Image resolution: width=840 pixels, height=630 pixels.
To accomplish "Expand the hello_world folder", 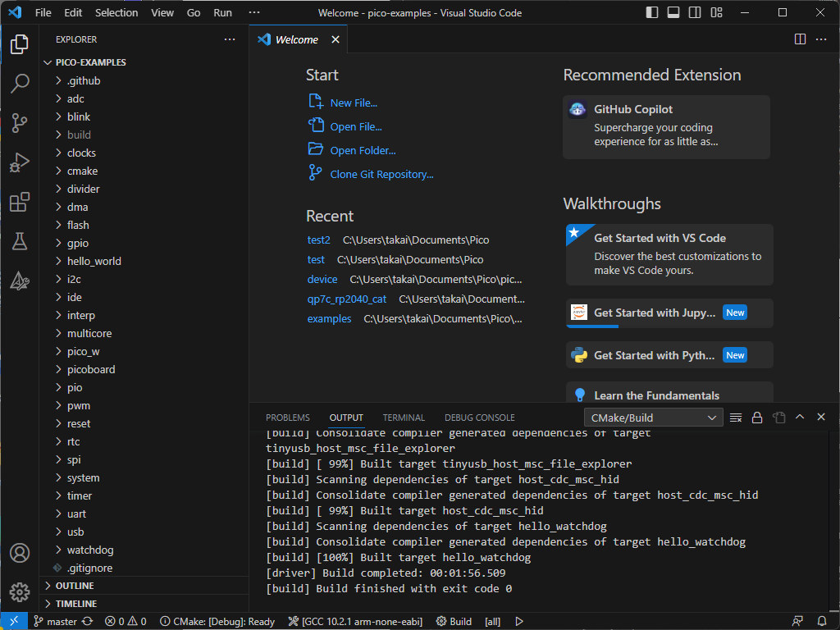I will pos(94,261).
